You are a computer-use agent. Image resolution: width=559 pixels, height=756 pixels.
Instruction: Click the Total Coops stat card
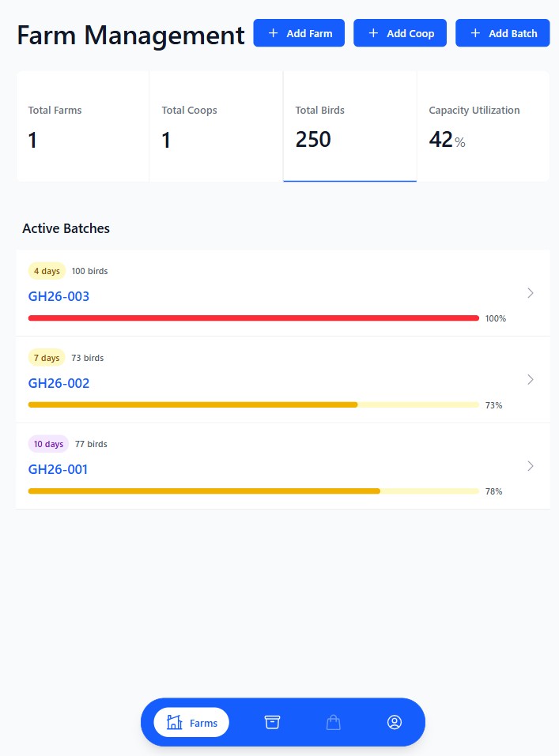(216, 126)
